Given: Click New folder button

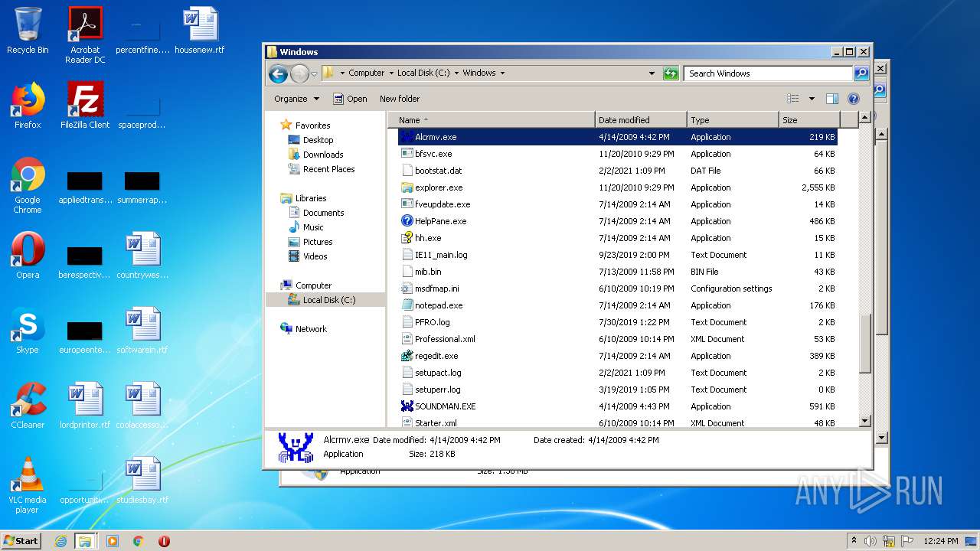Looking at the screenshot, I should (400, 99).
